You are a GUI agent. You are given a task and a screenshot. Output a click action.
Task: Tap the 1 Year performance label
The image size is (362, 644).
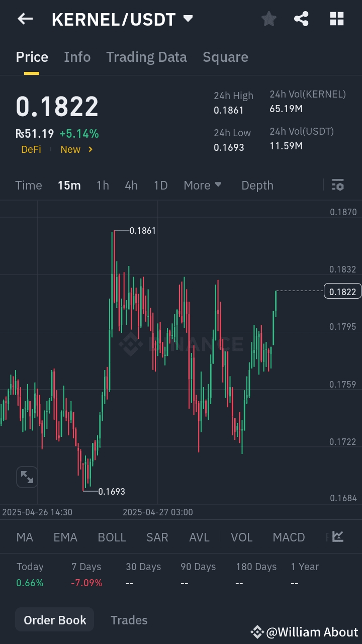pyautogui.click(x=305, y=567)
